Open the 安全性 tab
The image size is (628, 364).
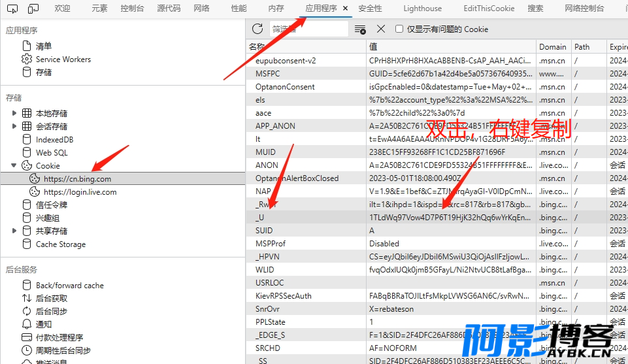370,8
